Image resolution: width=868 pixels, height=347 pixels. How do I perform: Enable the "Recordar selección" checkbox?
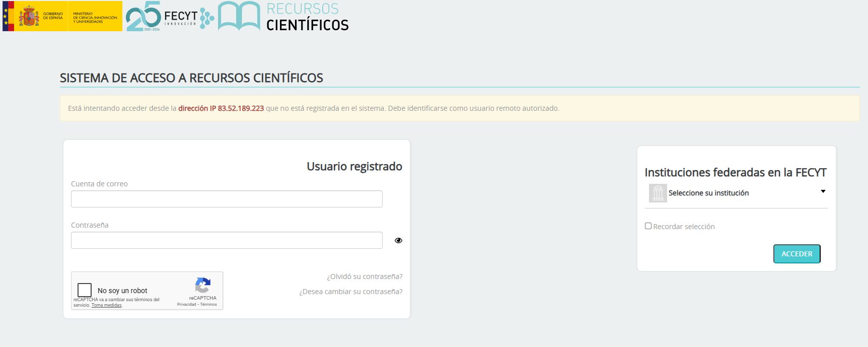(x=648, y=226)
